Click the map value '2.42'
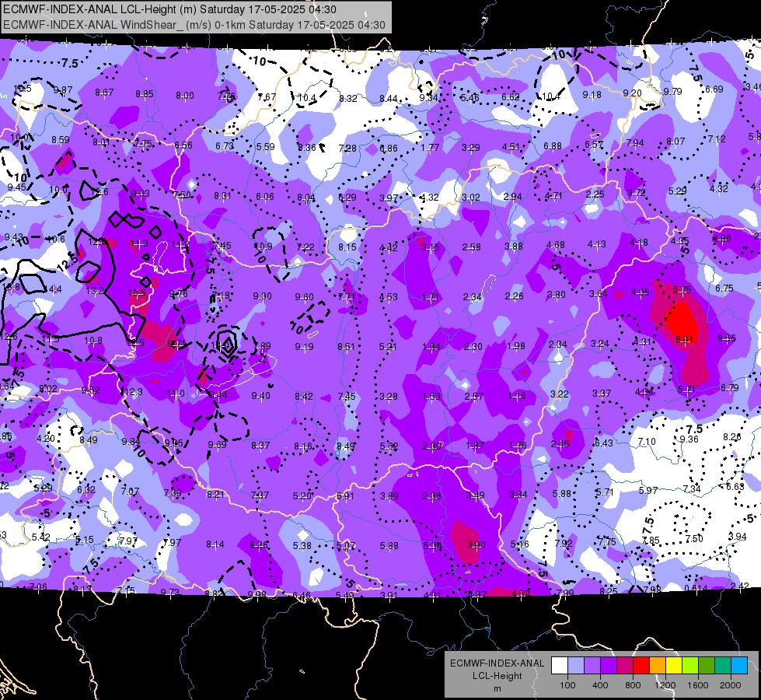The height and width of the screenshot is (700, 761). tap(740, 586)
